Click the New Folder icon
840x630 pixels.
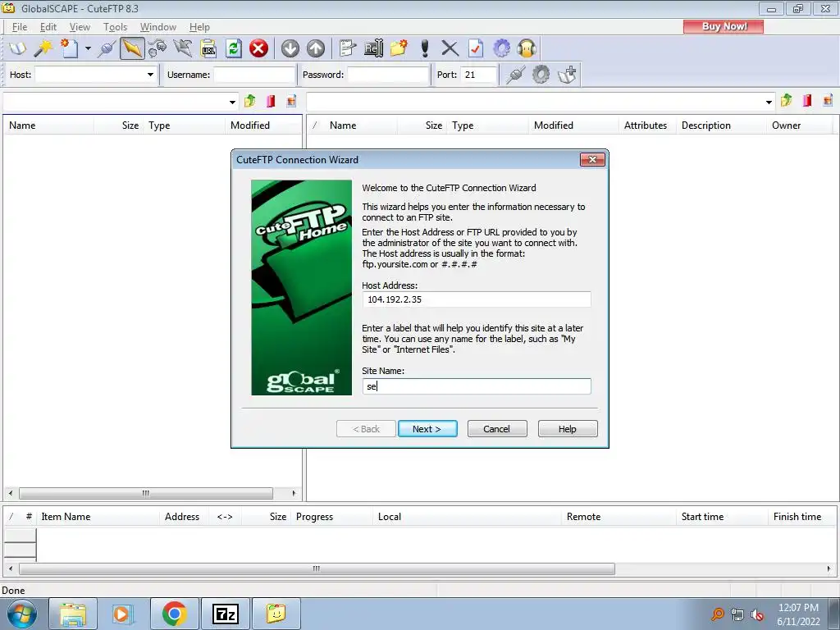(399, 48)
